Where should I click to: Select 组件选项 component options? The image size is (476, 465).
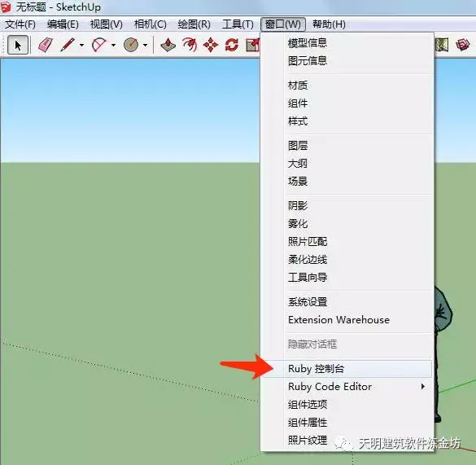click(x=347, y=405)
